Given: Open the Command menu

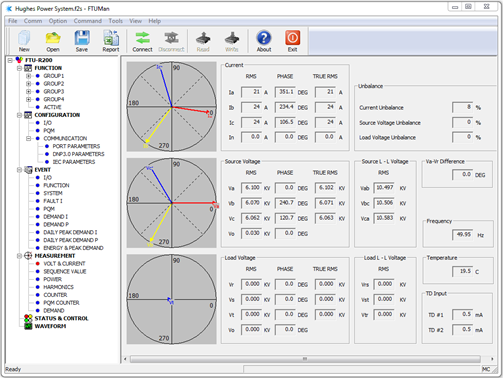Looking at the screenshot, I should click(88, 21).
